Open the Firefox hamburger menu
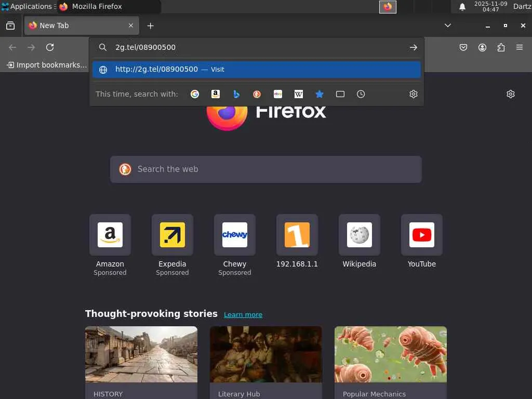Image resolution: width=532 pixels, height=399 pixels. click(520, 47)
